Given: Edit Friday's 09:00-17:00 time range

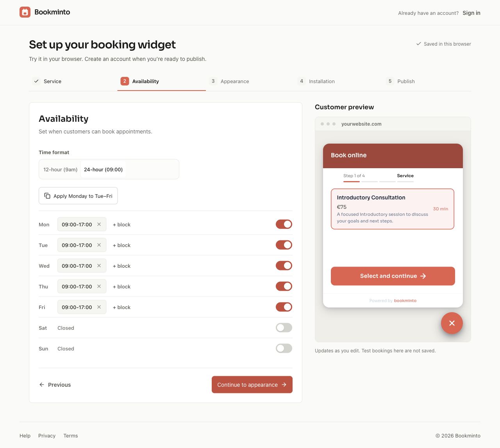Looking at the screenshot, I should point(77,307).
